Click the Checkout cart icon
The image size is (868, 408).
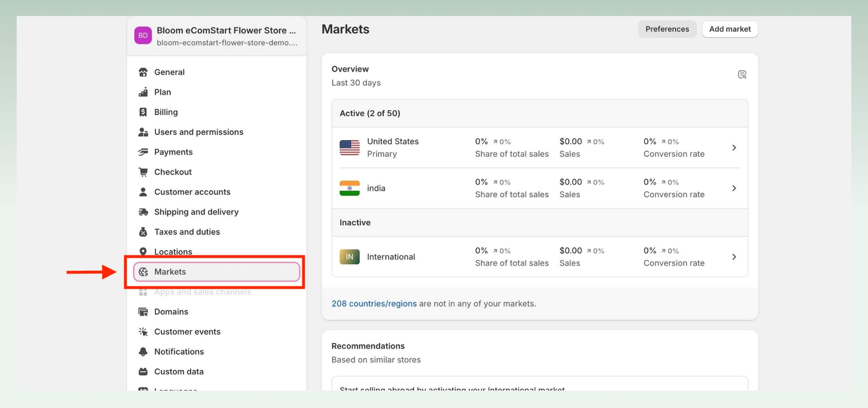[143, 172]
